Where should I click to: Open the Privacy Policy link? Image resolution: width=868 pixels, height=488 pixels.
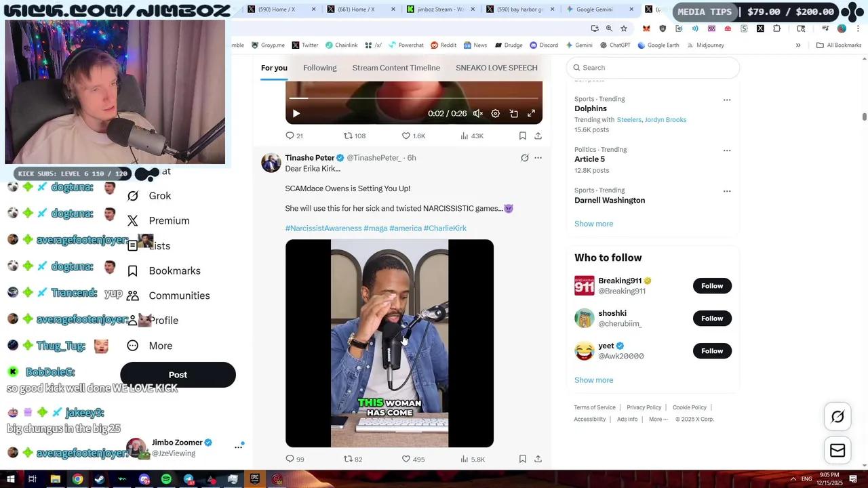643,407
